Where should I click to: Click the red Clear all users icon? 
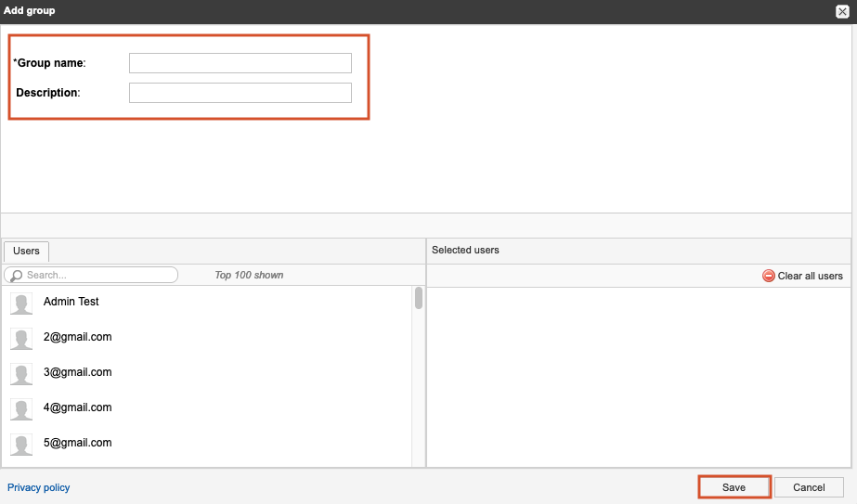(768, 276)
